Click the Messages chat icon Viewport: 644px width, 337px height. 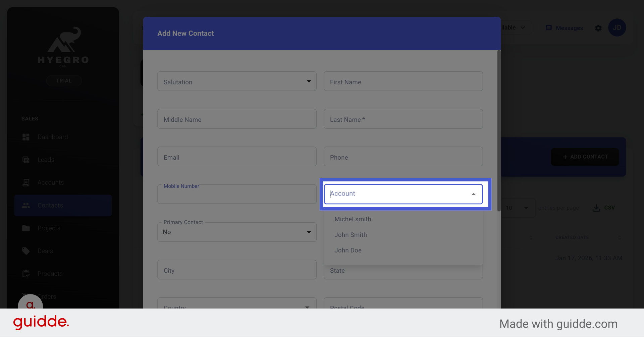click(549, 28)
